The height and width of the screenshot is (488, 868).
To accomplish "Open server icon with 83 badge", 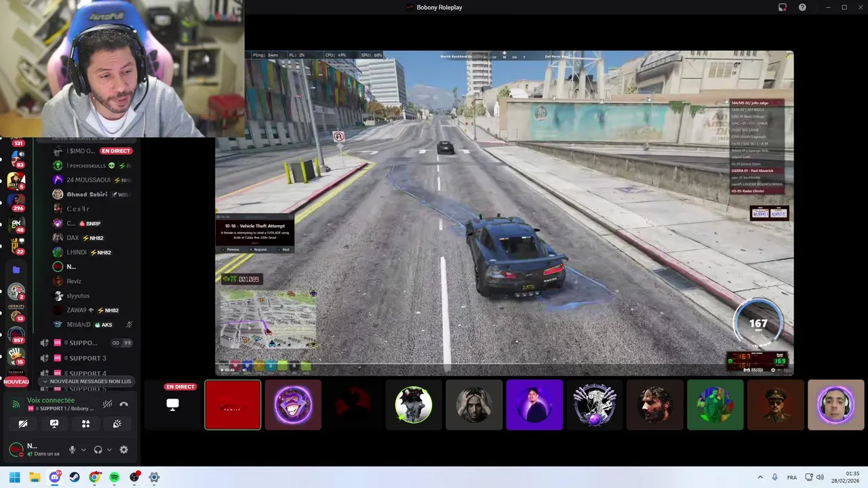I will tap(16, 158).
